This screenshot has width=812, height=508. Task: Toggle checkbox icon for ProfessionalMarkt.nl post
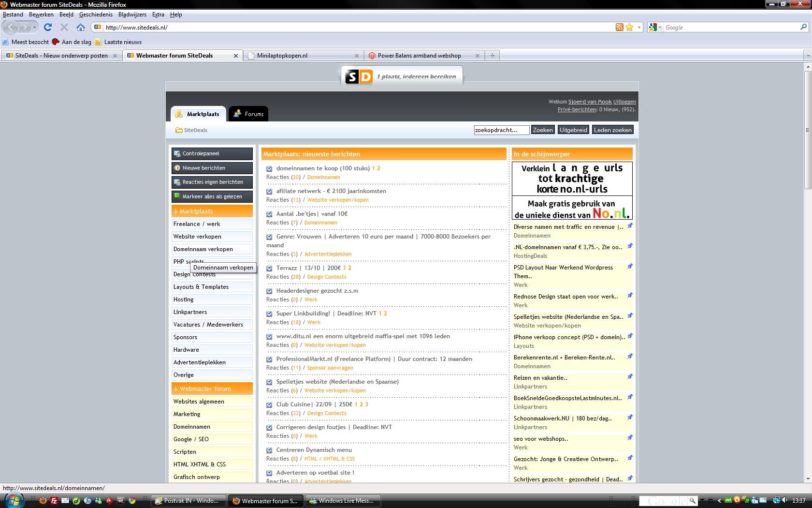[x=269, y=359]
